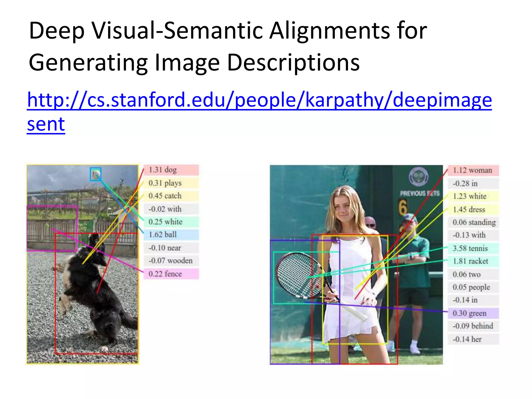Click the '1.23 white' label
Image resolution: width=532 pixels, height=399 pixels.
473,196
